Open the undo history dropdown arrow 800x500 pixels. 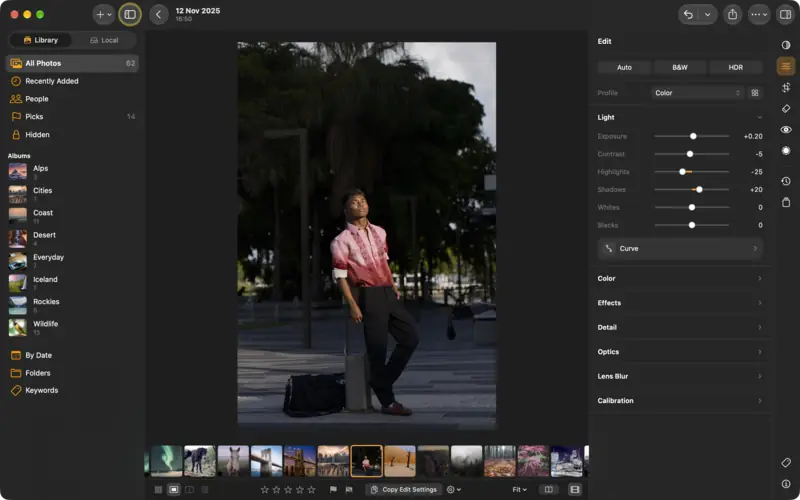[x=708, y=14]
